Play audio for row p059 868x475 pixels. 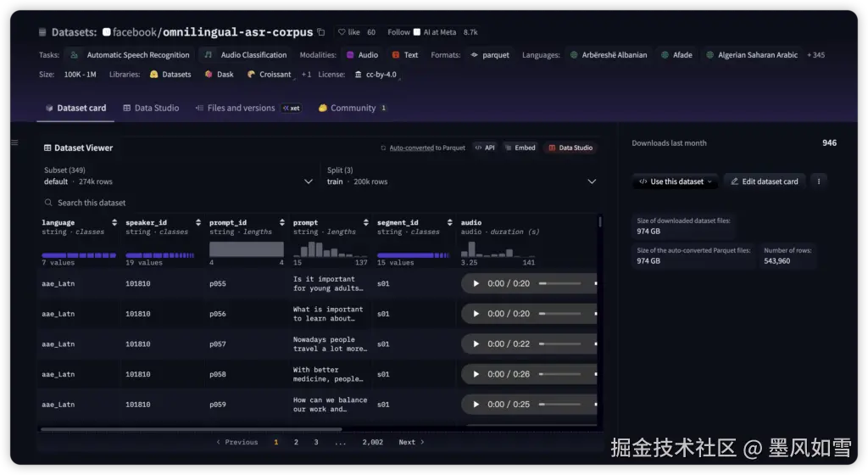(x=476, y=404)
